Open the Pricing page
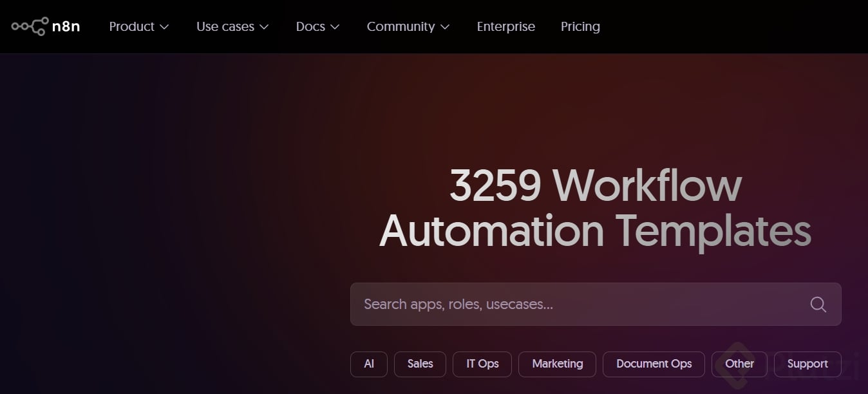Screen dimensions: 868x394 tap(580, 26)
